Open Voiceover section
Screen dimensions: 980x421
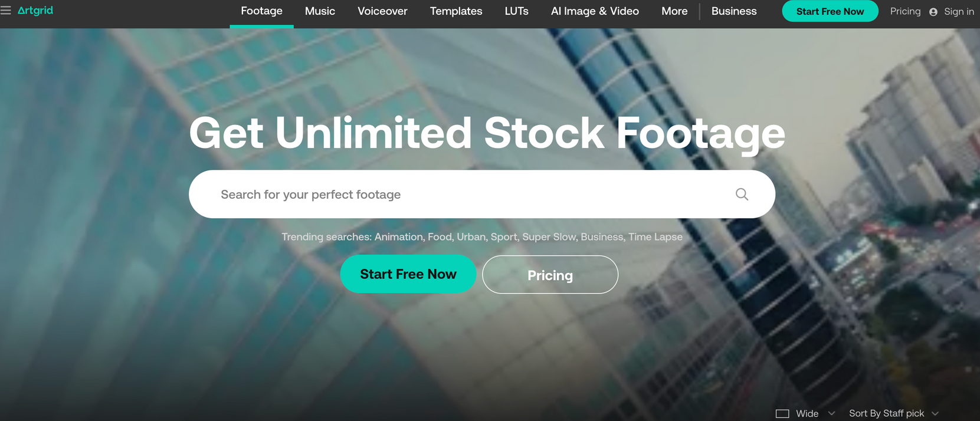coord(382,11)
